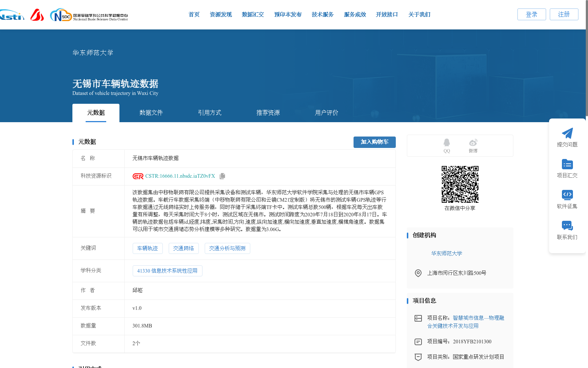
Task: Click the CSTR logo icon
Action: tap(138, 176)
